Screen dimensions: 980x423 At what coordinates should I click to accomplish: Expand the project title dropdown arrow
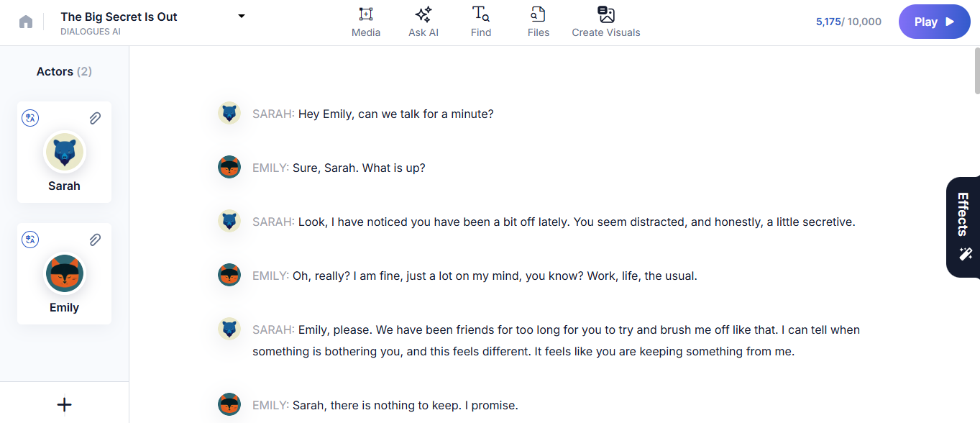click(242, 17)
